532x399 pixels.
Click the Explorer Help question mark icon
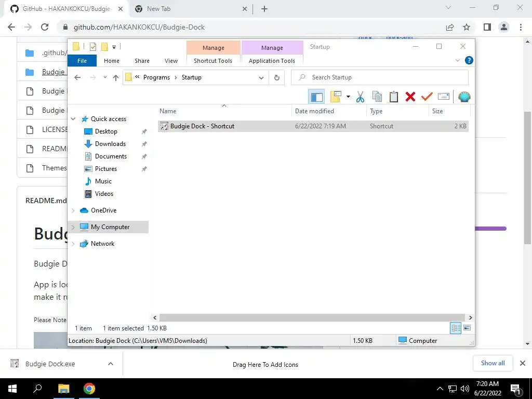tap(469, 60)
